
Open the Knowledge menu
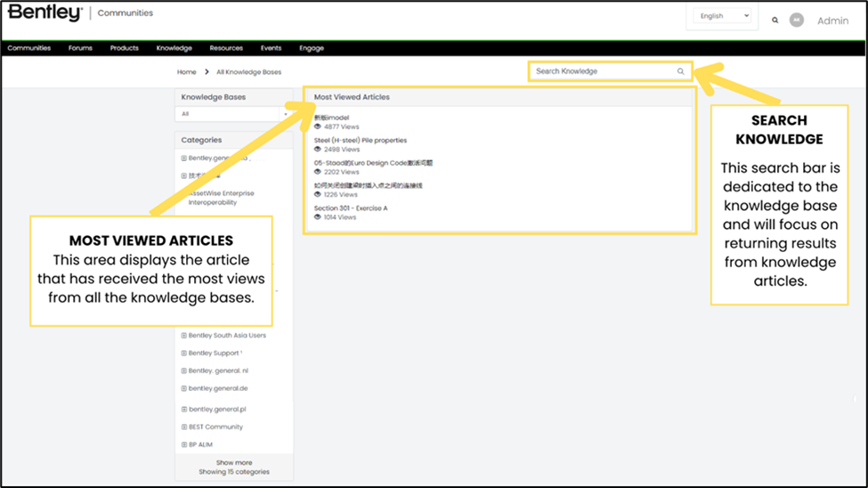174,48
